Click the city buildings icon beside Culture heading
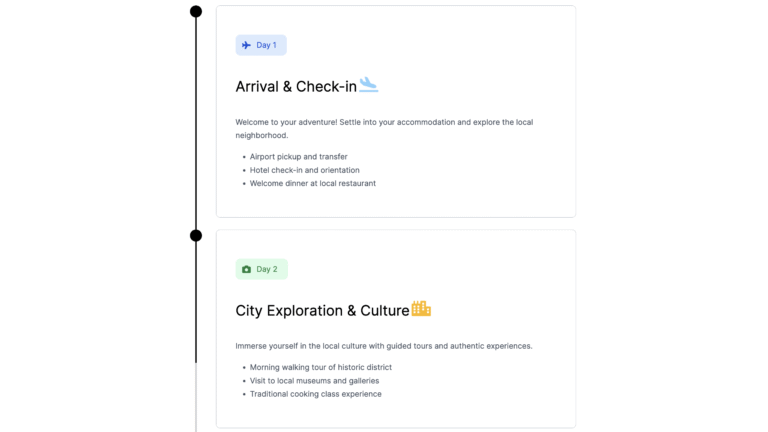The image size is (768, 432). (x=421, y=309)
